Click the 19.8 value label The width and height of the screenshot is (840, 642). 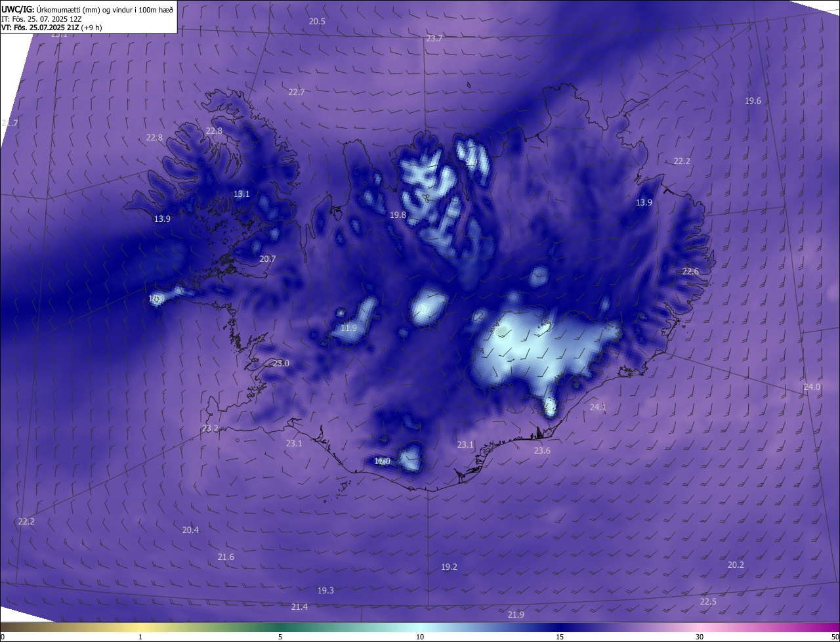click(398, 215)
